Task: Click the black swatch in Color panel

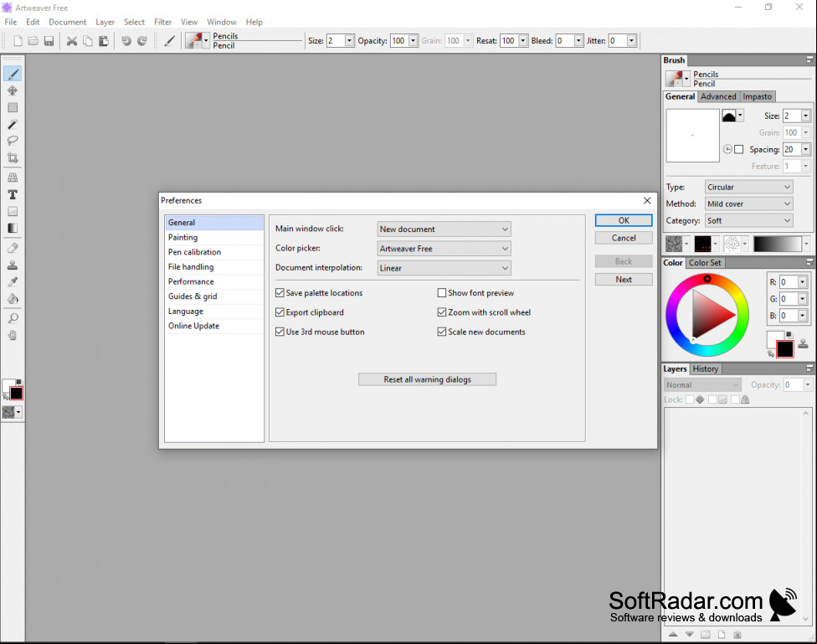Action: click(784, 349)
